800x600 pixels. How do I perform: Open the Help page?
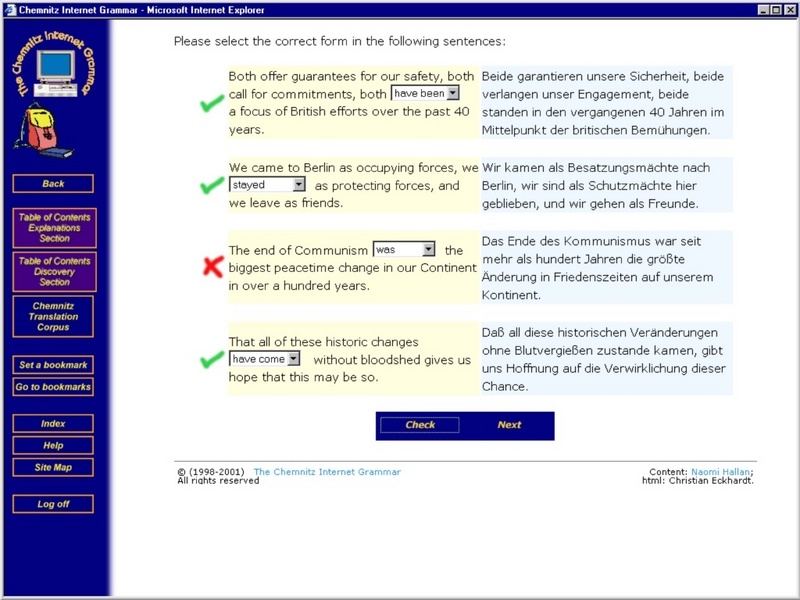point(53,445)
